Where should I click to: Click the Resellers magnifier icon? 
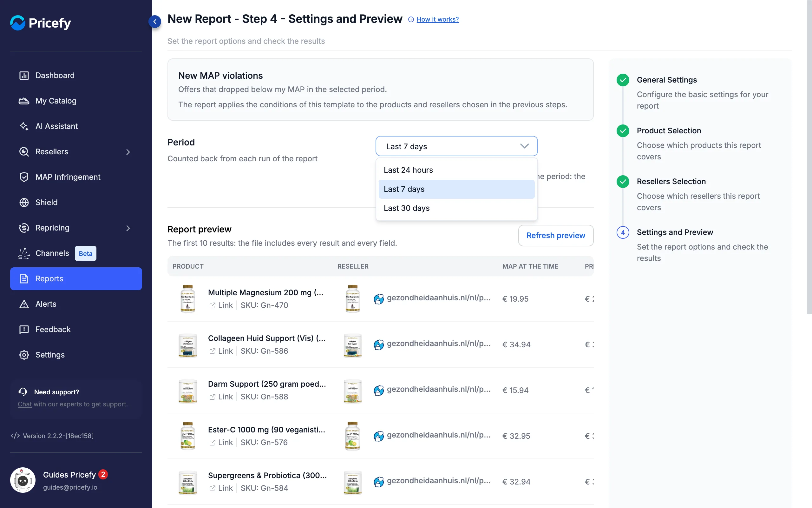(x=24, y=151)
